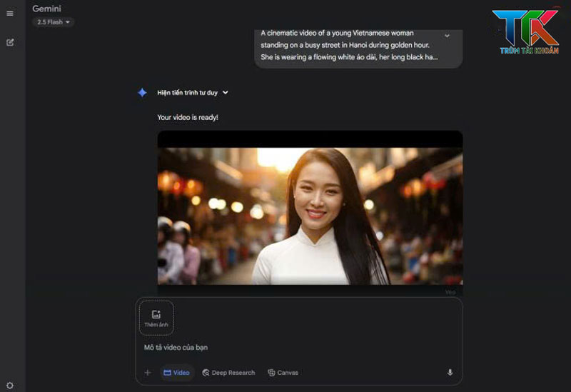571x392 pixels.
Task: Play the generated video of the woman
Action: [310, 214]
